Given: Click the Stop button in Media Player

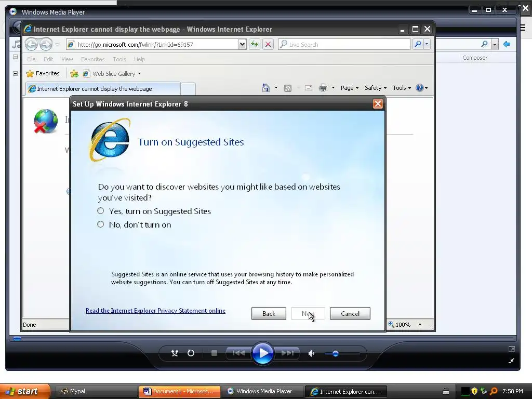Looking at the screenshot, I should point(214,353).
